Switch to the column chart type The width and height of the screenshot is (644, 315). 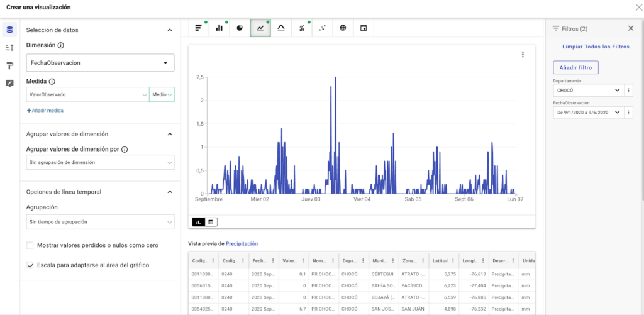tap(219, 28)
